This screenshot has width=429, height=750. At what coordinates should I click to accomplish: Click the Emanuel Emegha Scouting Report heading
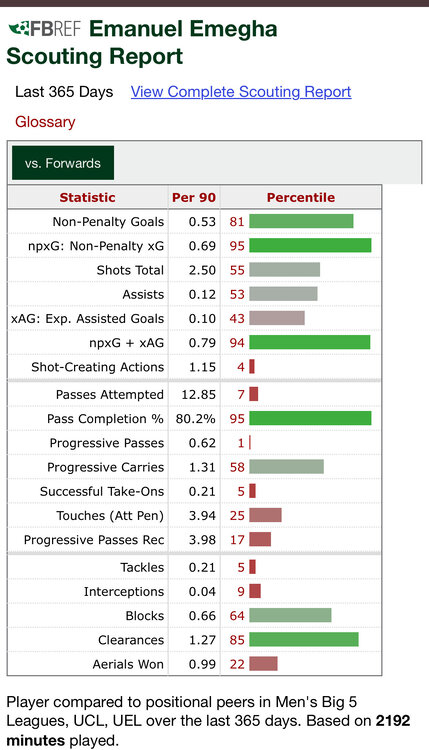[142, 43]
